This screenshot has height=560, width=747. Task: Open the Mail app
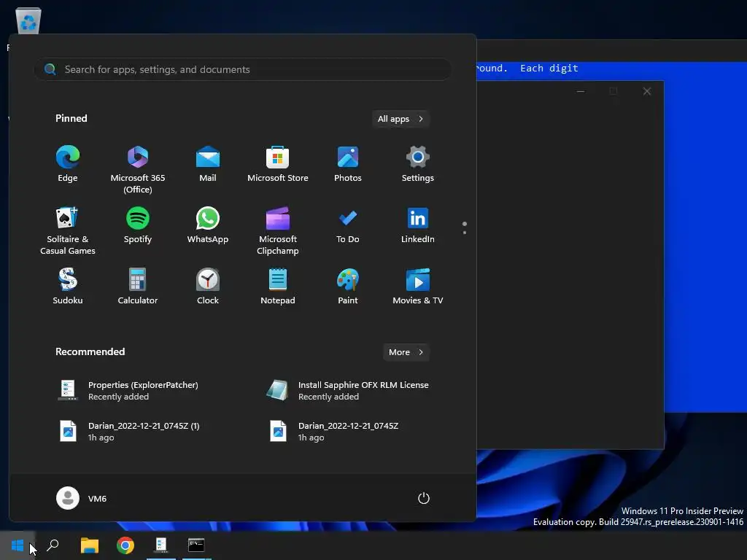point(208,164)
